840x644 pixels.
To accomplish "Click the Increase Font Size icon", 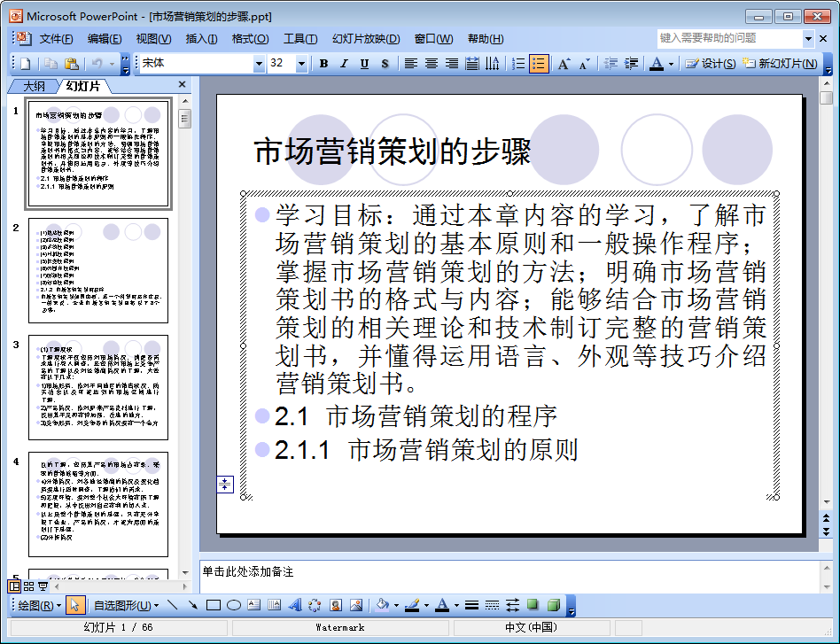I will point(564,64).
